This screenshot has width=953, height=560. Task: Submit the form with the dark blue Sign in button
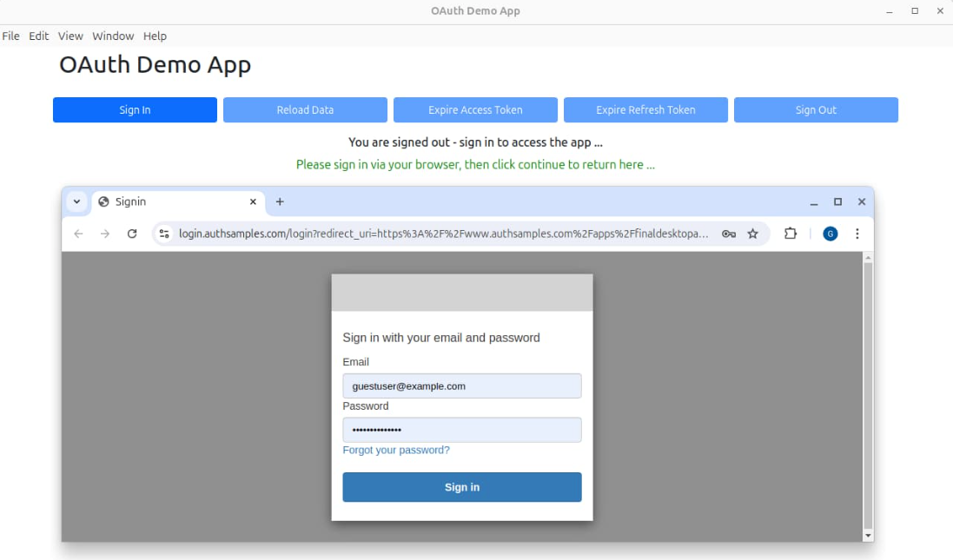[462, 487]
